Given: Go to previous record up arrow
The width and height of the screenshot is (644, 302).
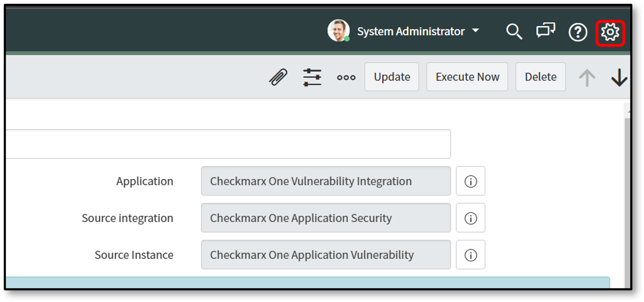Looking at the screenshot, I should coord(587,77).
